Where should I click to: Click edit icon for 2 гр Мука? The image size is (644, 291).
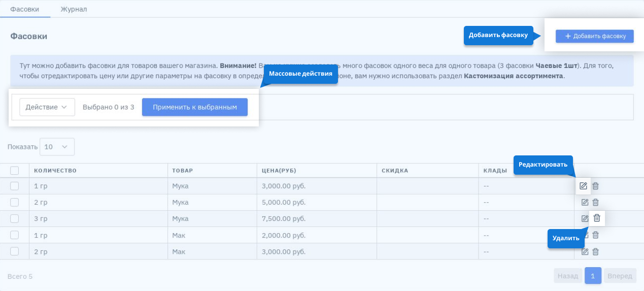[585, 202]
